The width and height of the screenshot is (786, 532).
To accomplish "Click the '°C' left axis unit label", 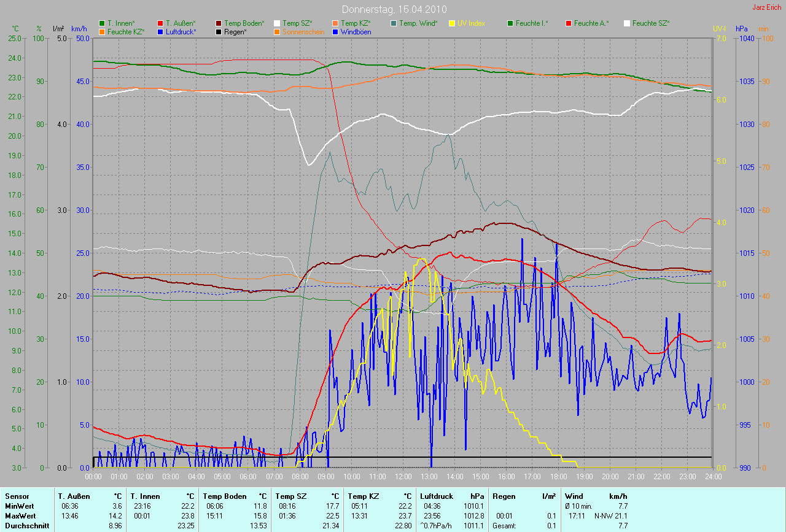I will (15, 29).
